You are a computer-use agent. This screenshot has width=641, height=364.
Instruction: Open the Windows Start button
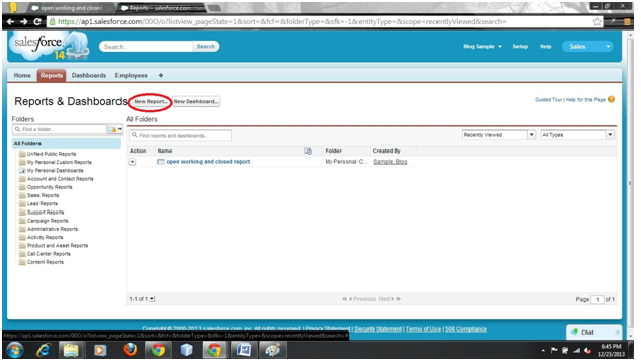click(x=14, y=351)
